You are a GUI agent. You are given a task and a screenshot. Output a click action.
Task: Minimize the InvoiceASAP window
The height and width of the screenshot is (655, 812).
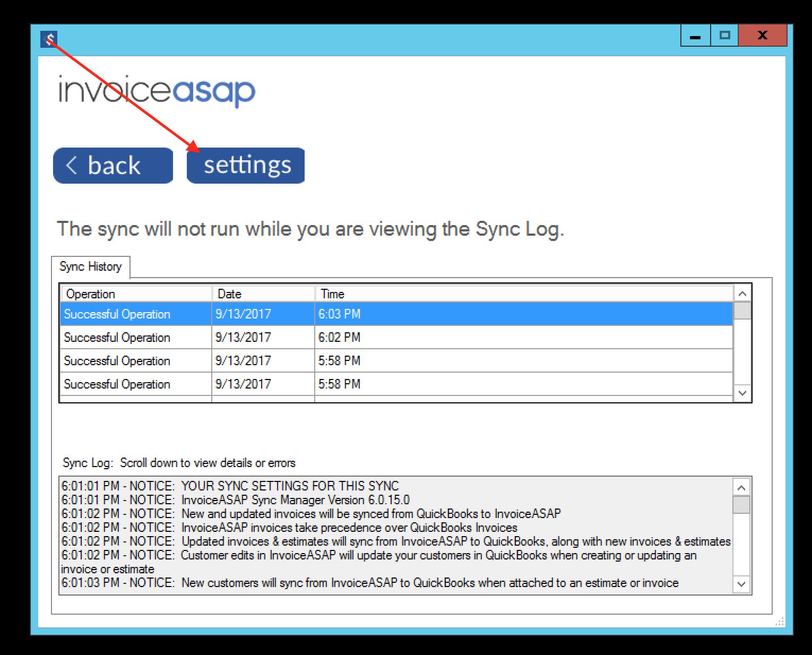coord(695,36)
